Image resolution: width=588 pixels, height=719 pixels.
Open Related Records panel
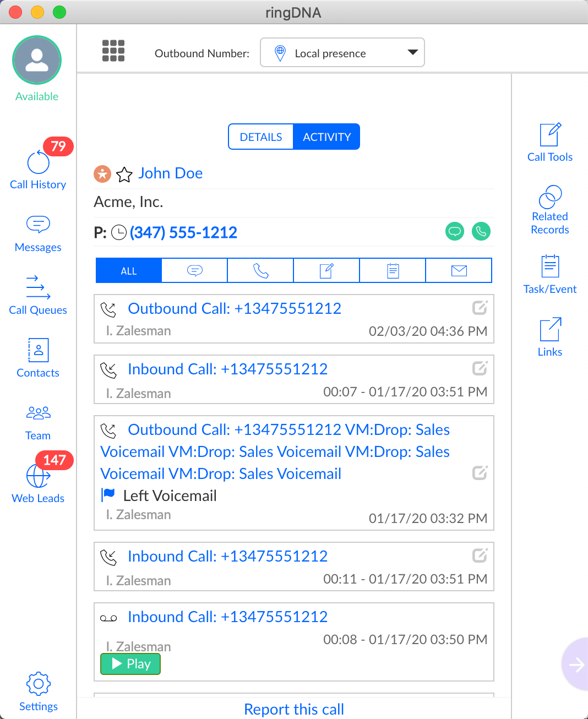click(550, 210)
